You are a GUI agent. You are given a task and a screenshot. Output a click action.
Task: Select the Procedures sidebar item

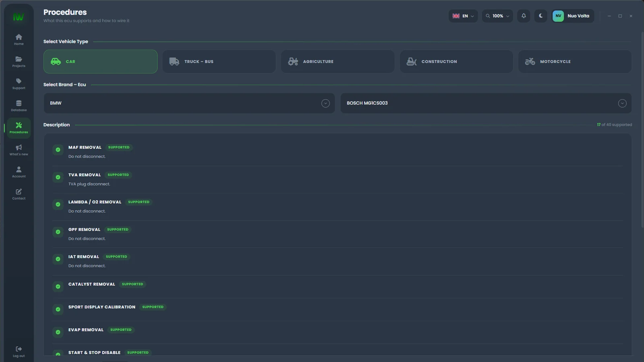pos(19,128)
